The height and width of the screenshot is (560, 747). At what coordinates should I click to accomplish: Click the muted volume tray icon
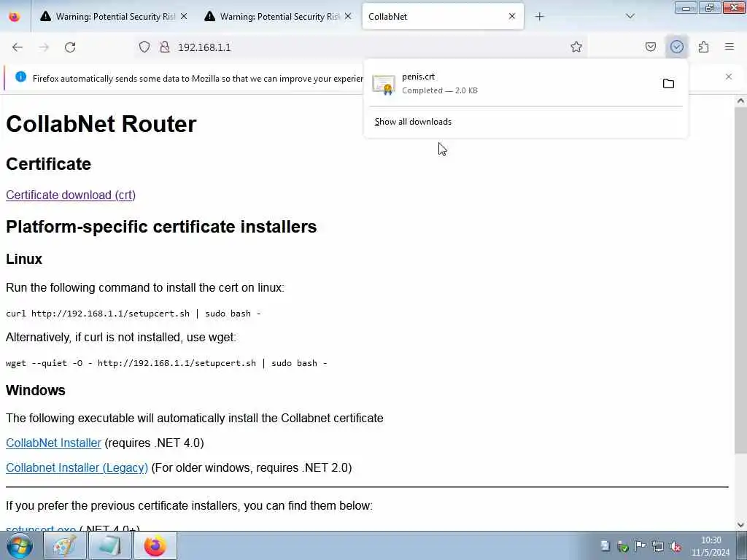pyautogui.click(x=676, y=546)
